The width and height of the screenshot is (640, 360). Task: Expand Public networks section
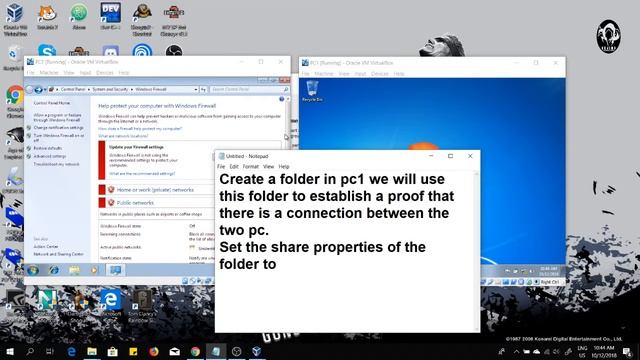pos(135,203)
